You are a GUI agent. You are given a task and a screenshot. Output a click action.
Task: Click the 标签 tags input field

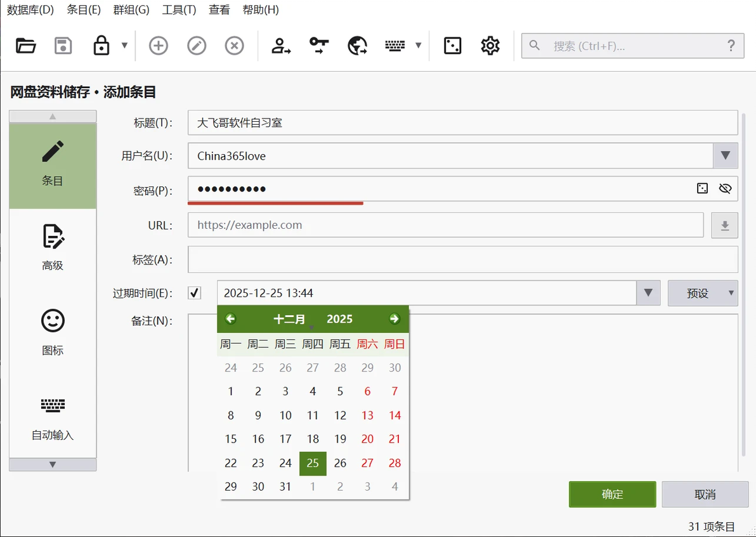(463, 260)
